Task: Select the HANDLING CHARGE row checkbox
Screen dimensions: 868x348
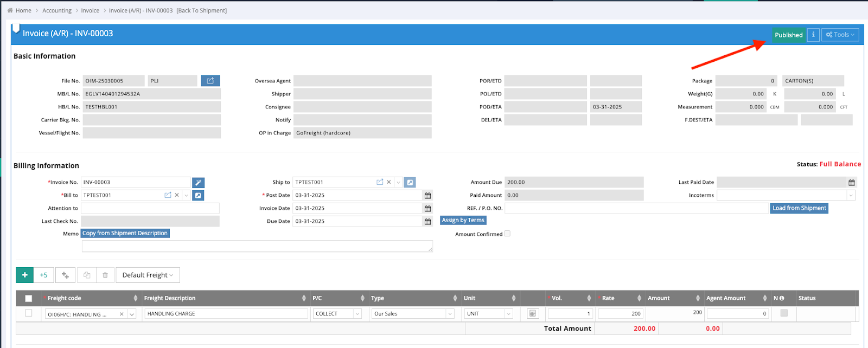Action: point(29,313)
